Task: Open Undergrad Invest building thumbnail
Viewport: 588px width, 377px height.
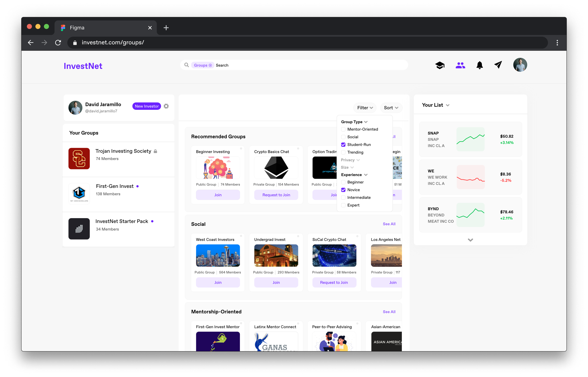Action: point(276,256)
